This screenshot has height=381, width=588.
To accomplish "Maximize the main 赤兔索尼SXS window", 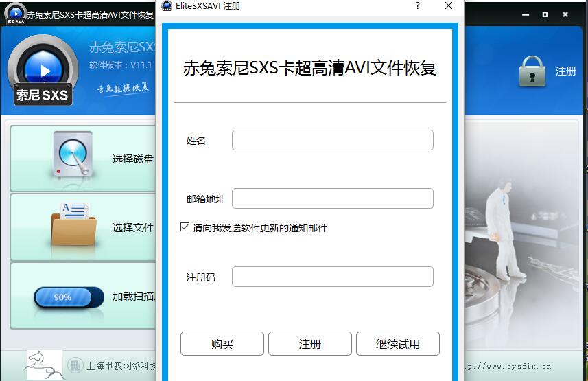I will pos(545,14).
